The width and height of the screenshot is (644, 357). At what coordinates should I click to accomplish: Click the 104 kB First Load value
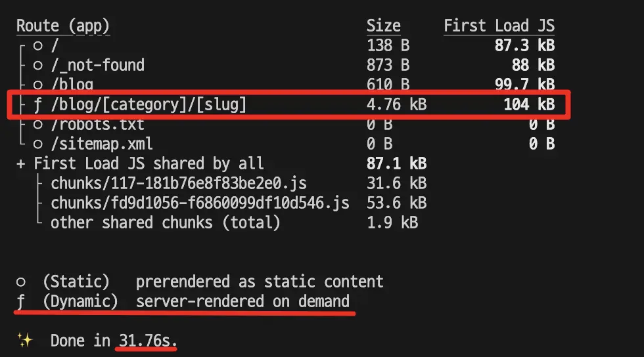point(529,104)
